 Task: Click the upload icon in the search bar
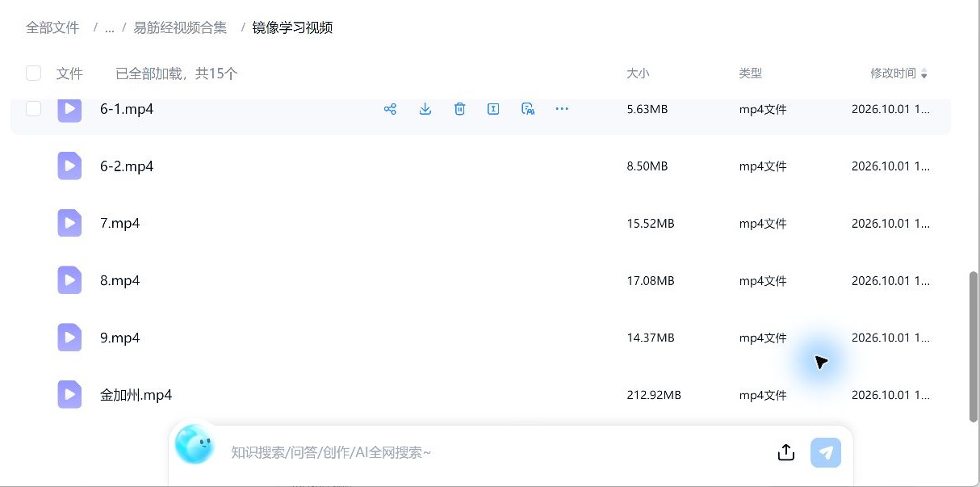(x=786, y=452)
